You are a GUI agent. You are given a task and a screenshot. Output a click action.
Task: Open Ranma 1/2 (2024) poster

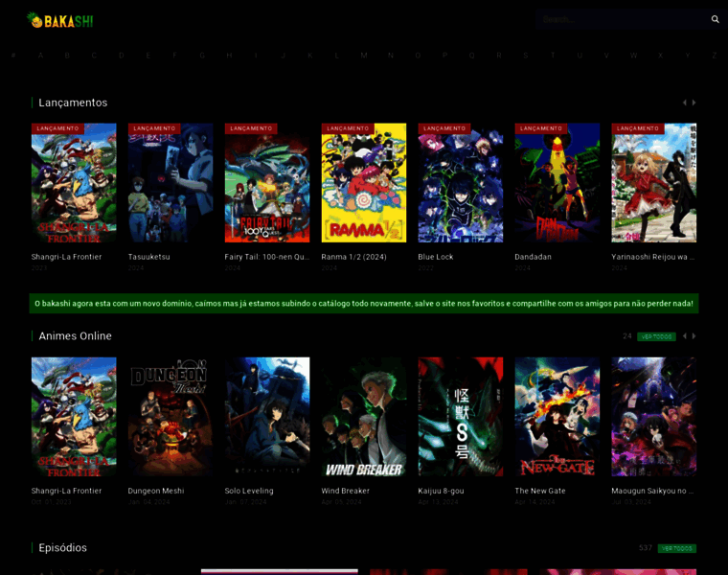[364, 182]
